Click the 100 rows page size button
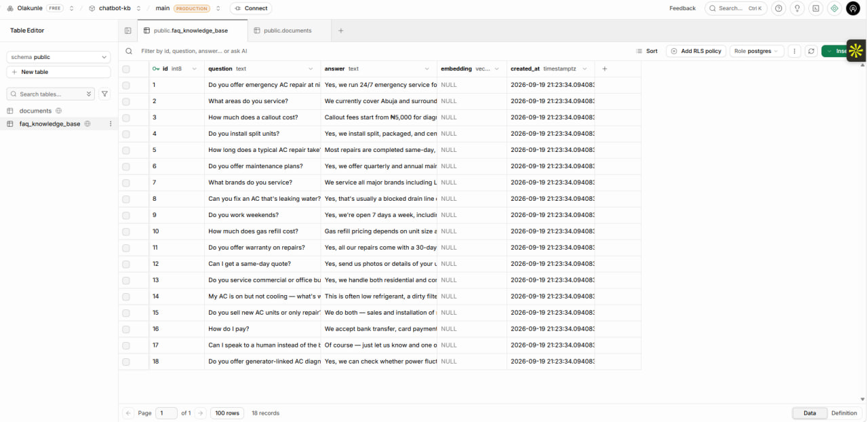This screenshot has width=868, height=422. click(x=228, y=413)
